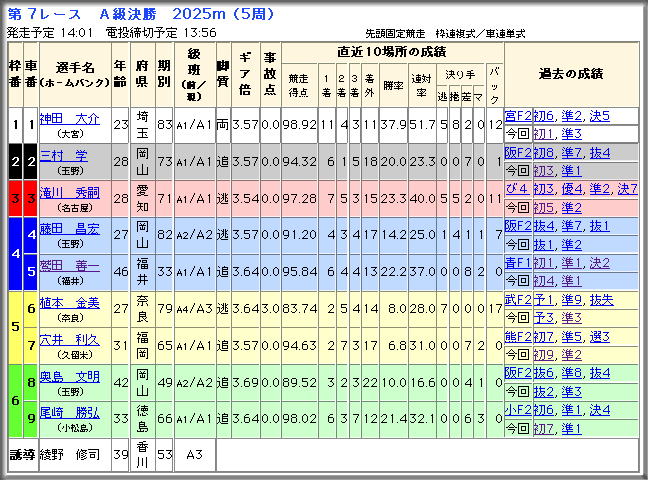This screenshot has width=648, height=480.
Task: Open 抜失 result for 植本
Action: [x=602, y=300]
